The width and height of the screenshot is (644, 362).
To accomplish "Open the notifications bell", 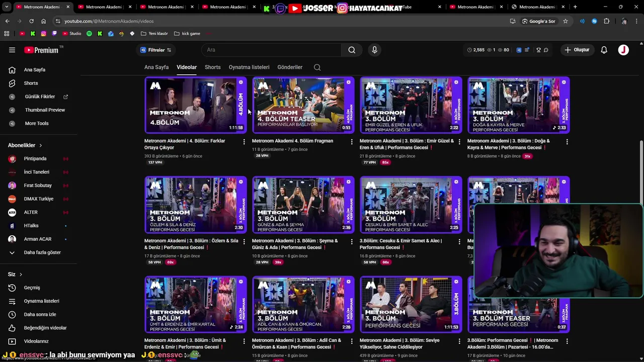I will [604, 50].
